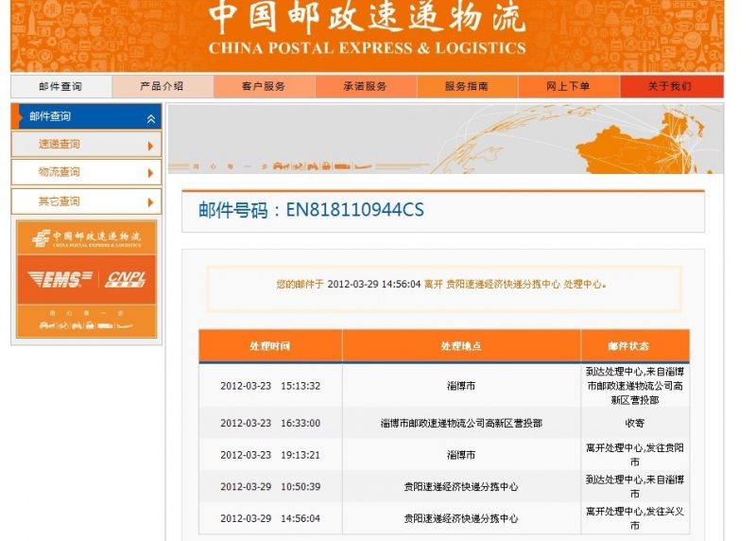This screenshot has width=756, height=541.
Task: Click tracking number EN818110944CS
Action: [x=355, y=210]
